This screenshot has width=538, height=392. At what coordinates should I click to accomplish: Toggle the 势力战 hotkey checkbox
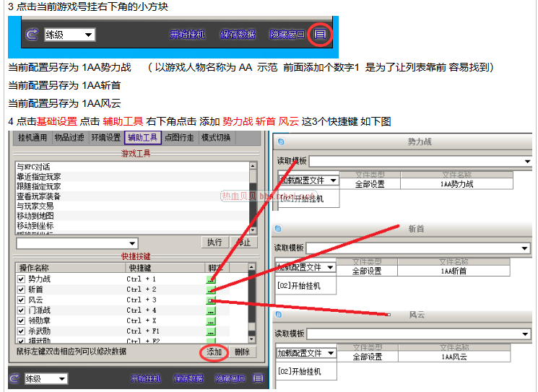pyautogui.click(x=21, y=279)
